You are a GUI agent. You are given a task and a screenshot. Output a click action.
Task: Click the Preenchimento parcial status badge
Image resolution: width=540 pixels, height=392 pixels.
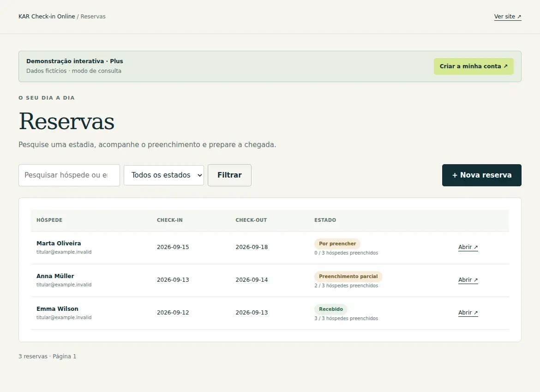(348, 276)
